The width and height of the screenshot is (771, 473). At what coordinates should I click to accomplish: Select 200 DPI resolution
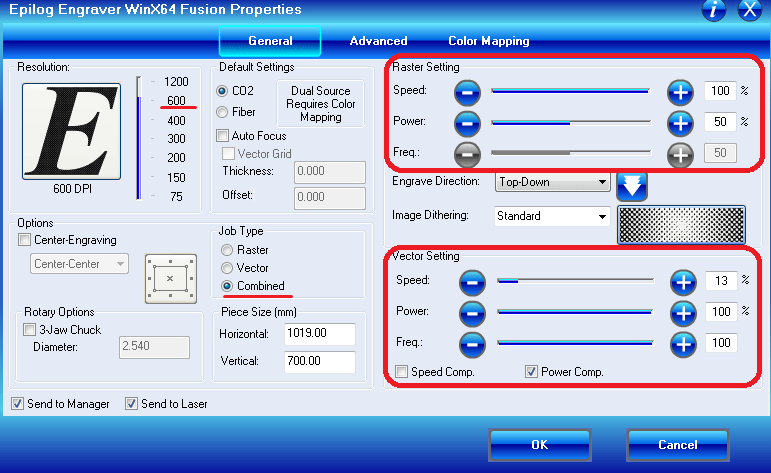176,158
